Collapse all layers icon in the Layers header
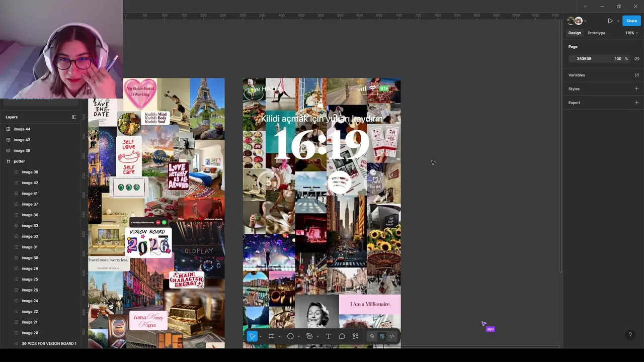 click(x=74, y=117)
